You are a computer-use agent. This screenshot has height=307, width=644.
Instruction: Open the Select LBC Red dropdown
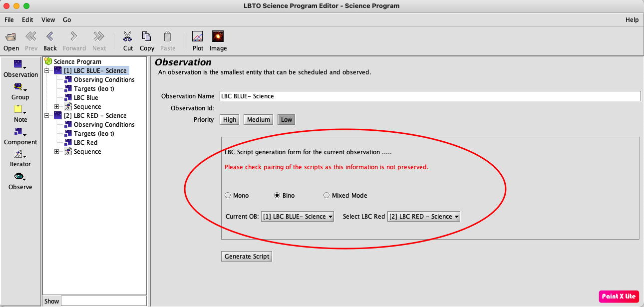pyautogui.click(x=423, y=216)
